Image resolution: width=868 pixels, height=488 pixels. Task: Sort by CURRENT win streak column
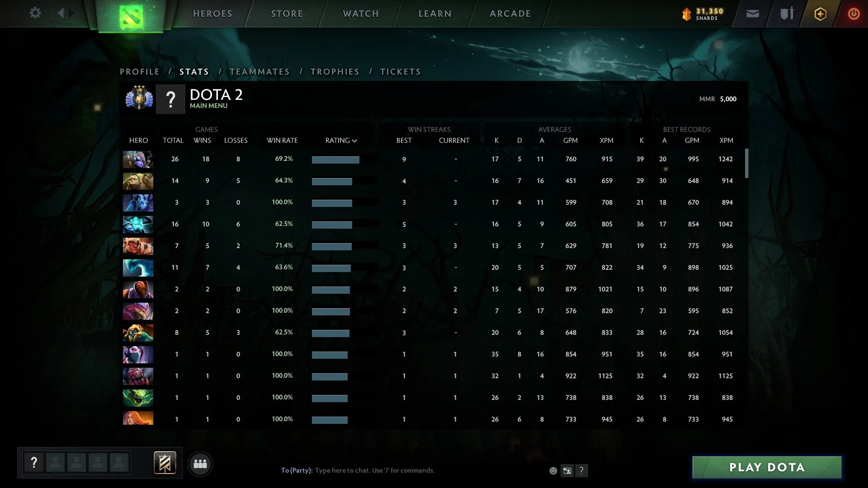[x=454, y=141]
